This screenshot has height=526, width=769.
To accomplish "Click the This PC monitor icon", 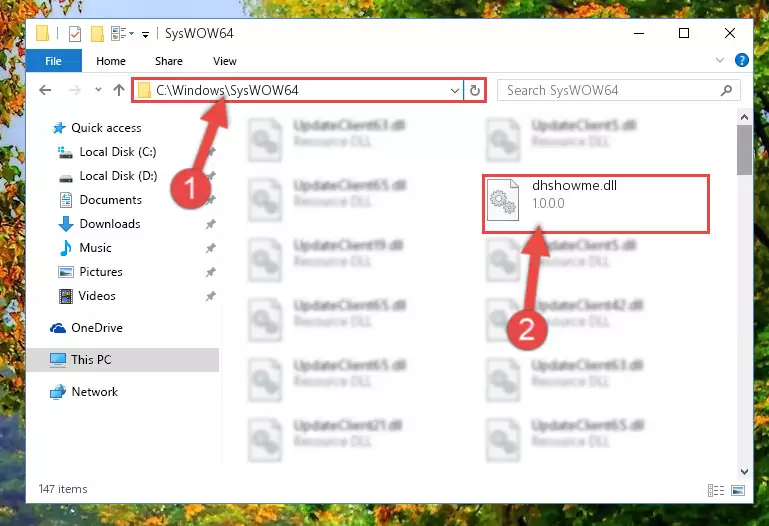I will coord(58,360).
